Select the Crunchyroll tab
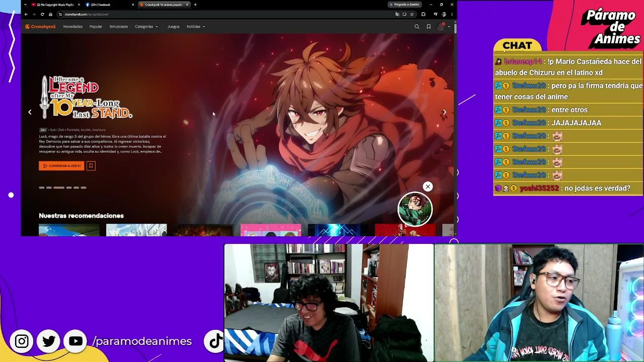 [165, 5]
